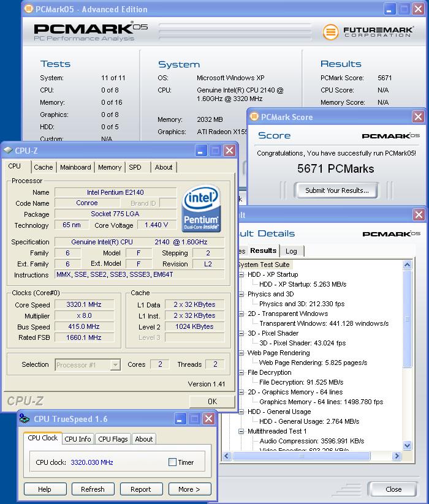Collapse the Physics and 3D node

coord(241,294)
